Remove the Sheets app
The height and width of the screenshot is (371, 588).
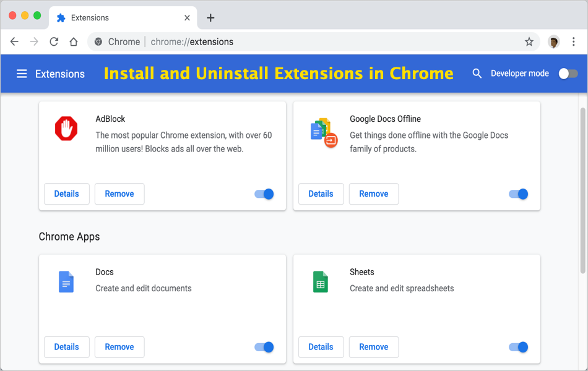pyautogui.click(x=374, y=347)
